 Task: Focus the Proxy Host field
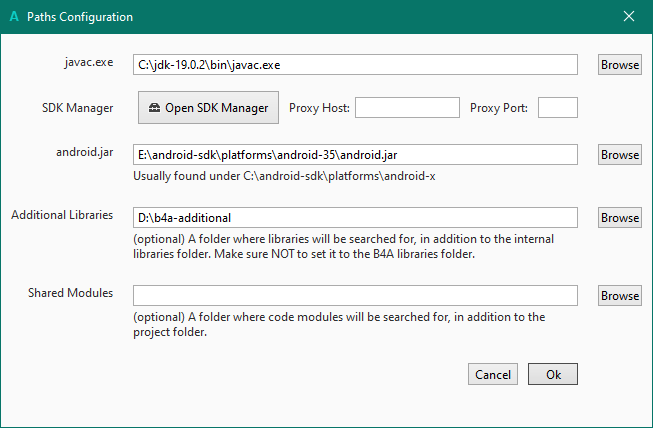tap(406, 108)
